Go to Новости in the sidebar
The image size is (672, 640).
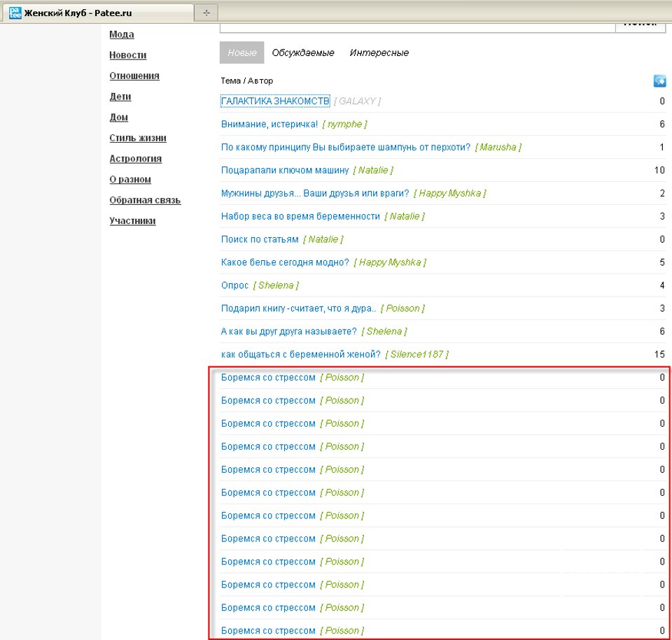pyautogui.click(x=128, y=55)
